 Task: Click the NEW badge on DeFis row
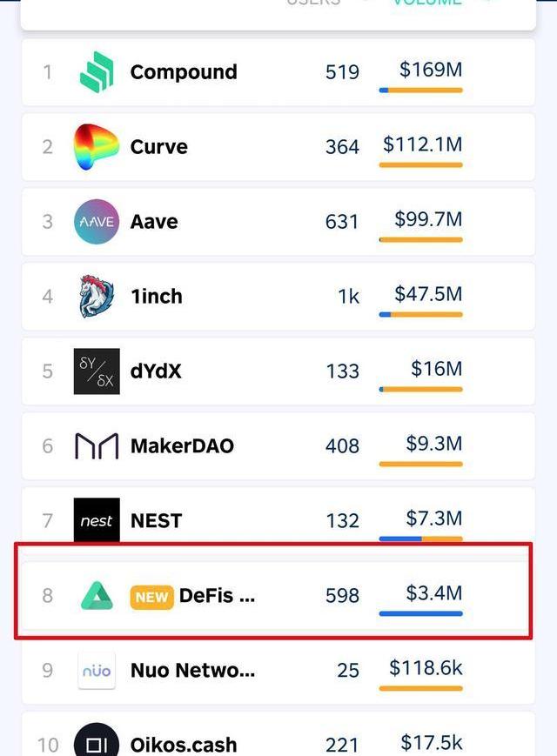(x=151, y=597)
